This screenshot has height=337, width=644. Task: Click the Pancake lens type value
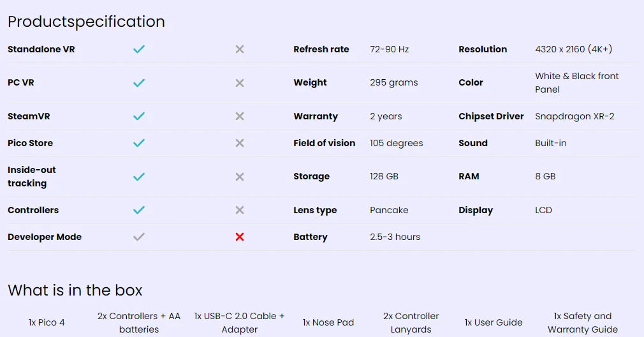pyautogui.click(x=389, y=210)
